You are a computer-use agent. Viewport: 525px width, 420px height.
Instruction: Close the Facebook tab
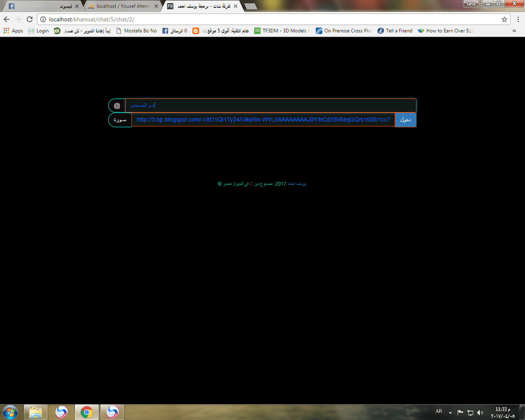pyautogui.click(x=77, y=7)
